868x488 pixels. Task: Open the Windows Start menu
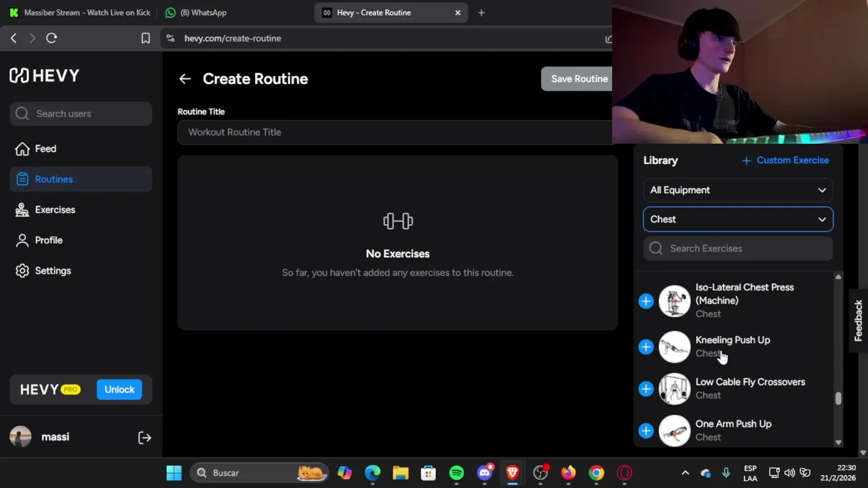[x=174, y=472]
